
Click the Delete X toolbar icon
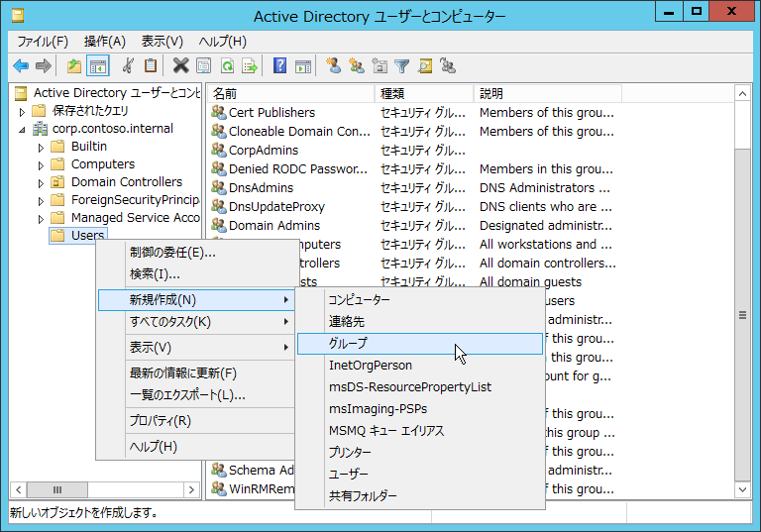click(180, 65)
